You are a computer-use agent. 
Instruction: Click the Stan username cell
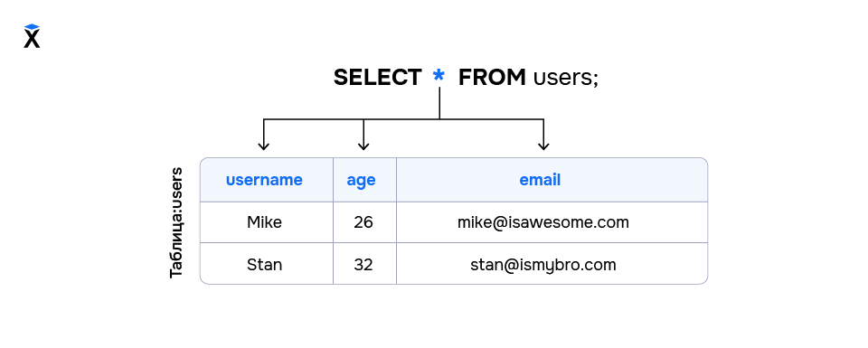(x=266, y=264)
